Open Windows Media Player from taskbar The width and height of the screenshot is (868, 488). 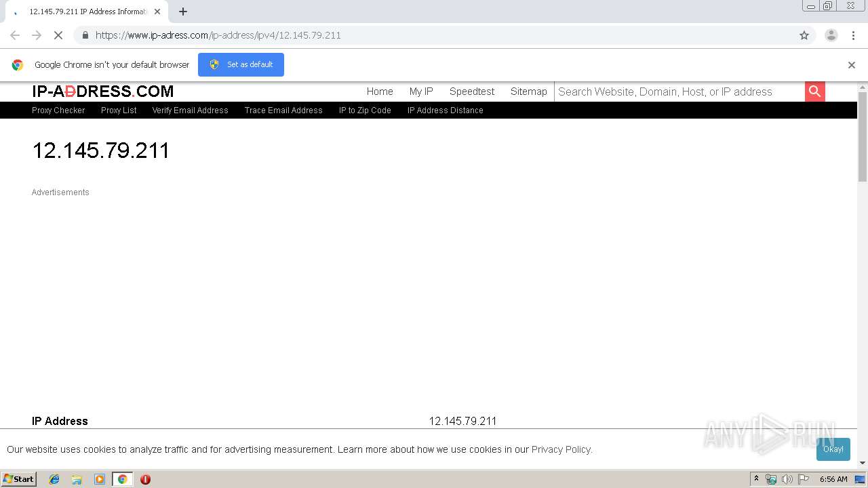pos(100,479)
